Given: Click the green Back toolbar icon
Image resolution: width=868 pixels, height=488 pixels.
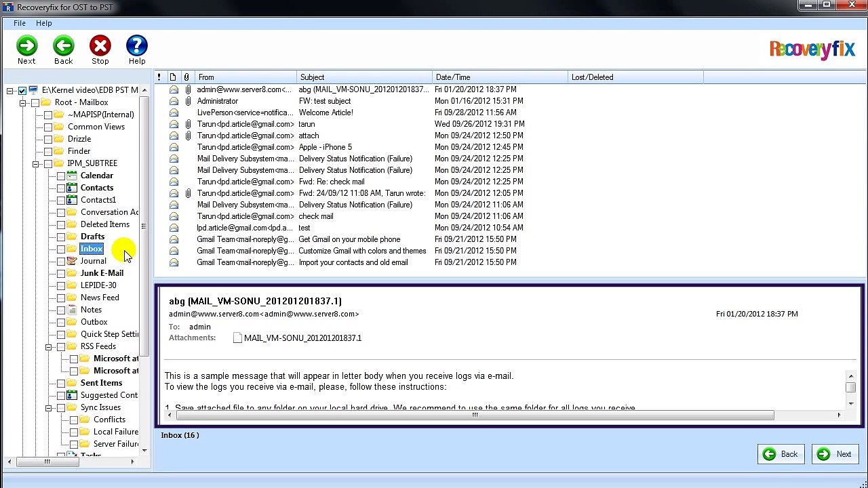Looking at the screenshot, I should (x=64, y=46).
